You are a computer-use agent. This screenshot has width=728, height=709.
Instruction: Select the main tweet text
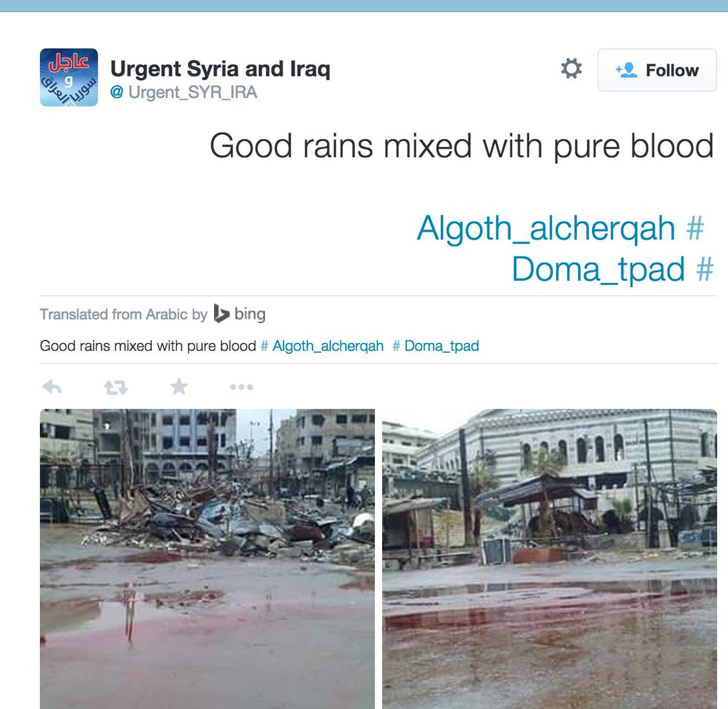462,146
